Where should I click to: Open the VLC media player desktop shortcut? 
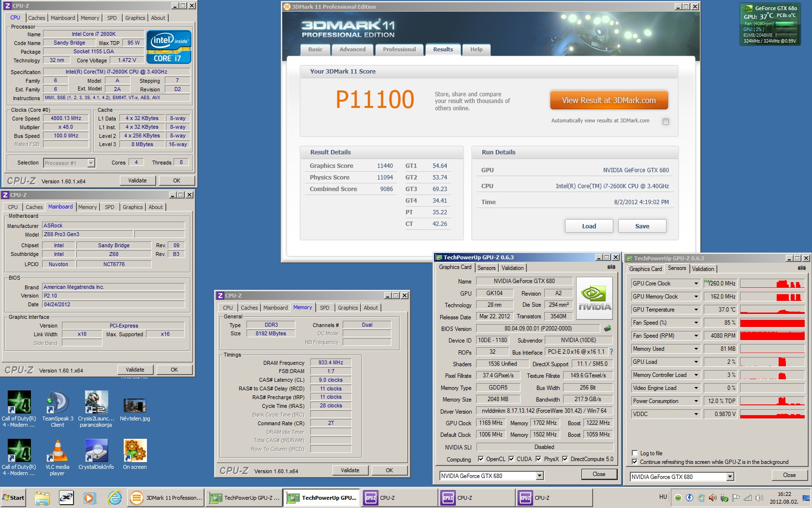pos(58,458)
